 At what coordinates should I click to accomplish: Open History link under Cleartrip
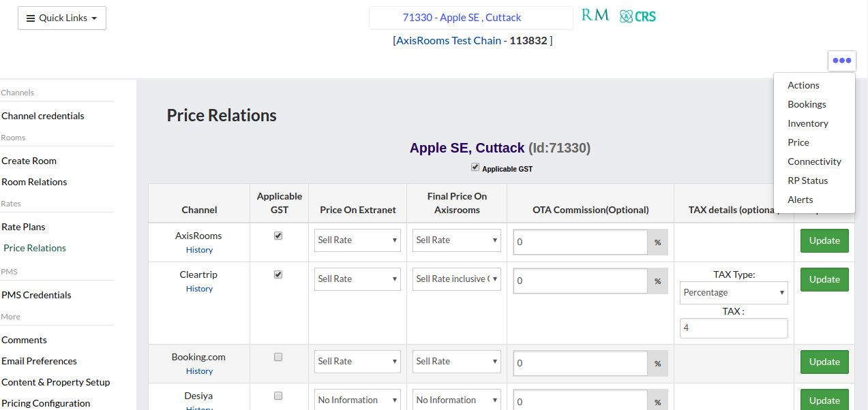tap(199, 289)
